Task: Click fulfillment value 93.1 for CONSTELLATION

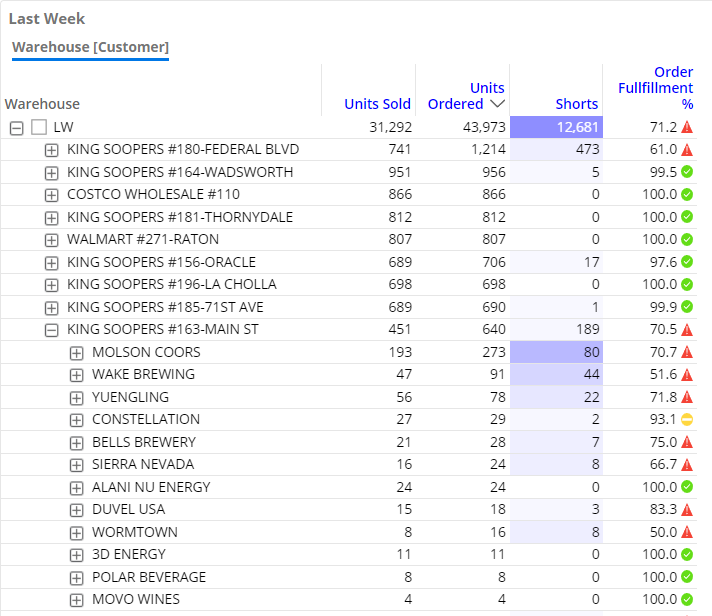Action: click(663, 419)
